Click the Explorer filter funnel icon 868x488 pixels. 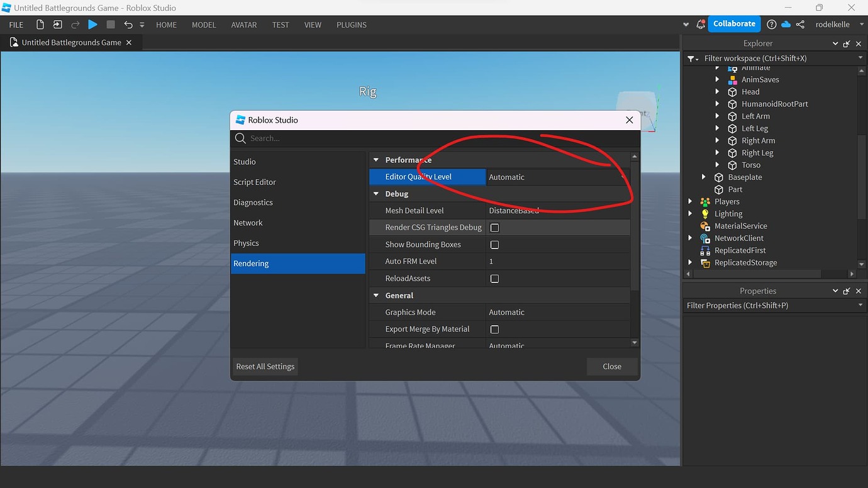click(x=691, y=58)
